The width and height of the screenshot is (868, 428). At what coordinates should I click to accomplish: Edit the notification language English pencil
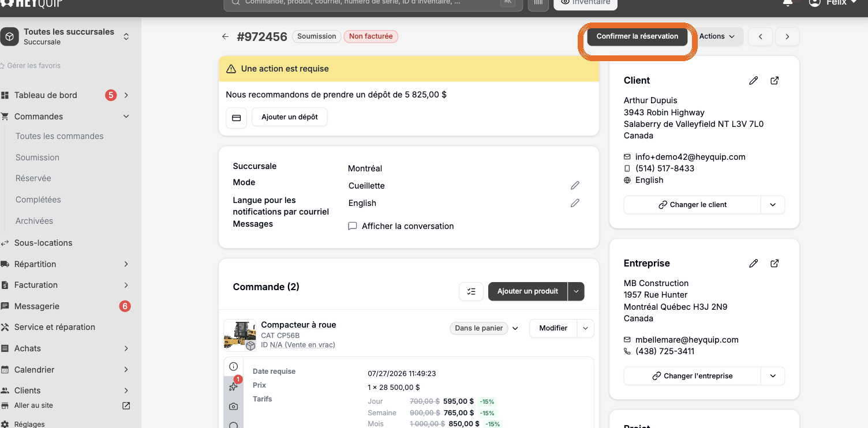click(575, 202)
